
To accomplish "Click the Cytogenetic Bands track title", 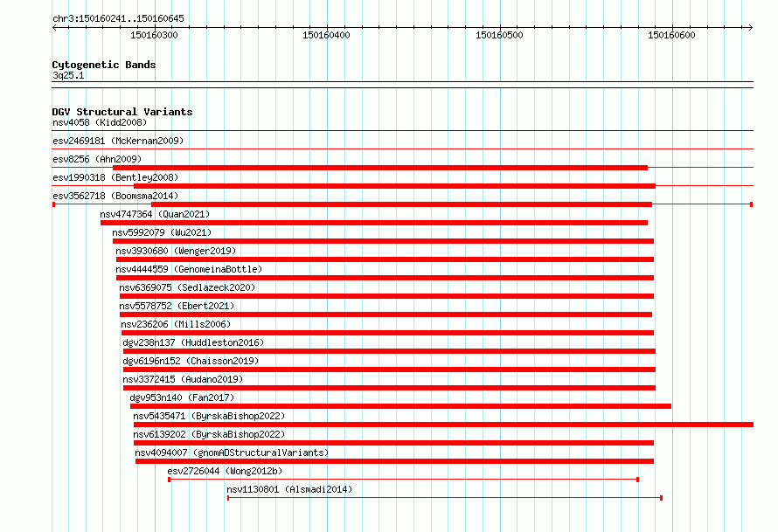I will [x=104, y=65].
